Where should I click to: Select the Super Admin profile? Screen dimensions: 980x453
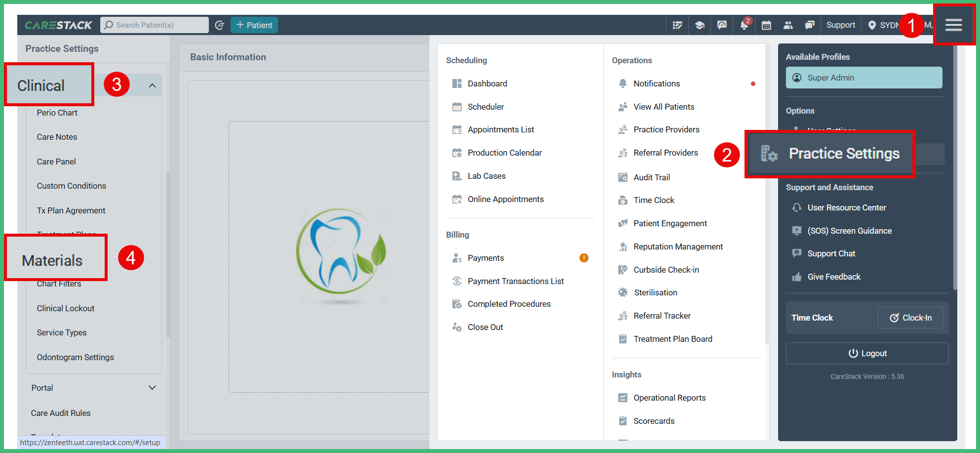click(863, 78)
